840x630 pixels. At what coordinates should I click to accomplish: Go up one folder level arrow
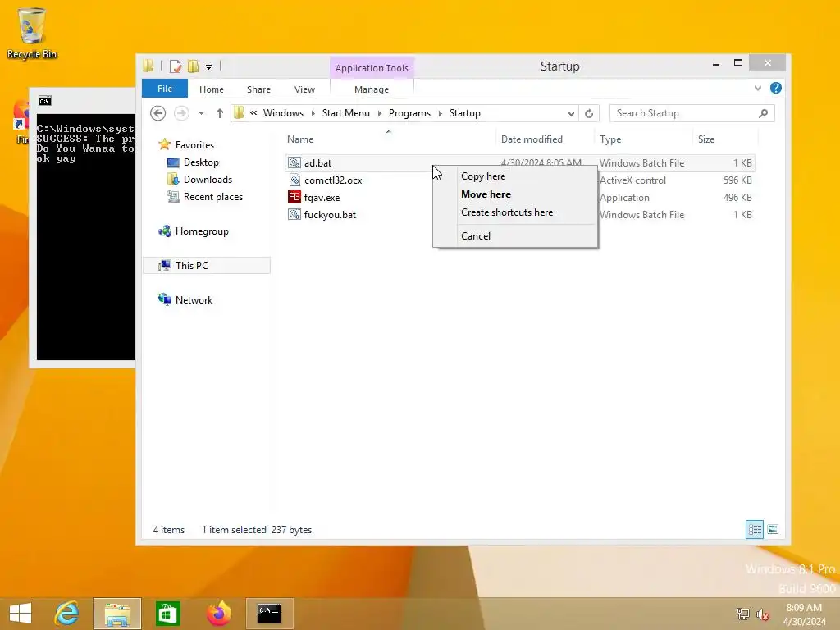pos(219,113)
